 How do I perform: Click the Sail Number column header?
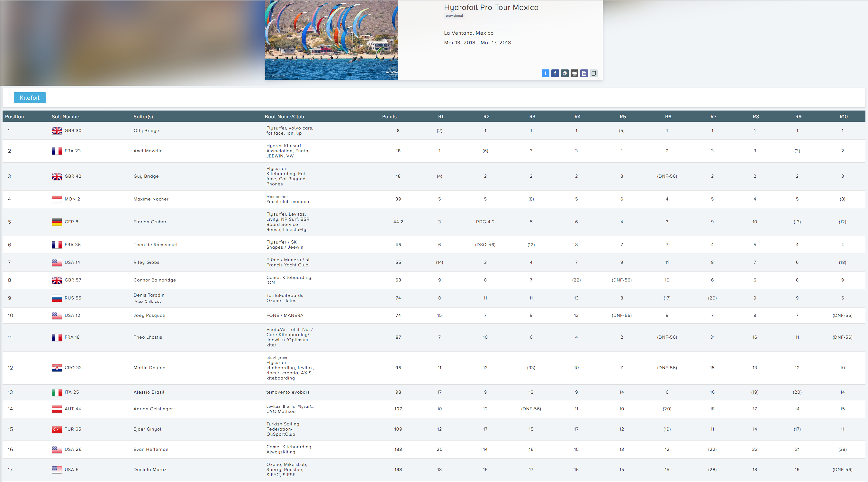point(66,117)
